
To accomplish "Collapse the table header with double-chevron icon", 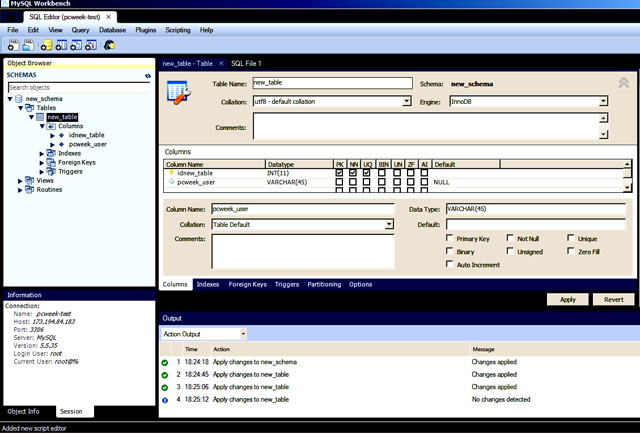I will pos(623,83).
